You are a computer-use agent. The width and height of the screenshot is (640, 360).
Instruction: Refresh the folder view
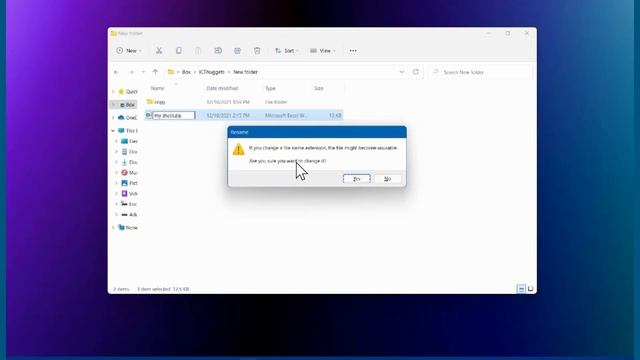coord(416,72)
